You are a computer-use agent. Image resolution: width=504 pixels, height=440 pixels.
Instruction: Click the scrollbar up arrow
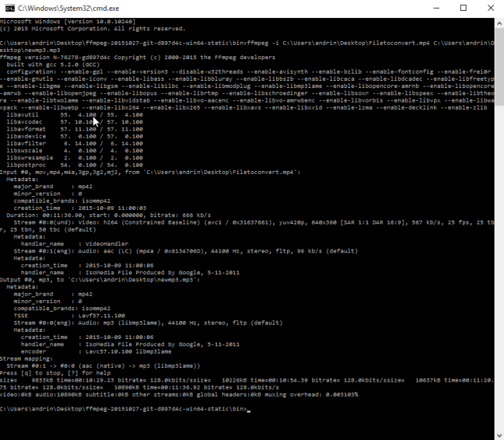pos(499,24)
